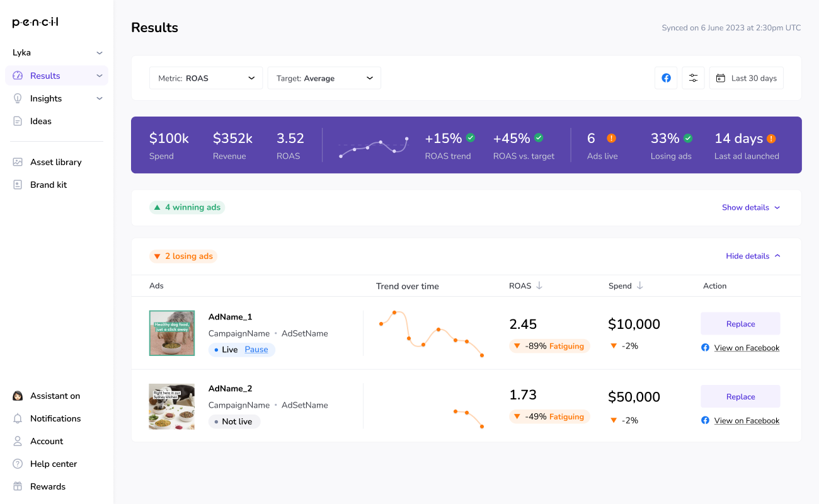This screenshot has width=819, height=504.
Task: Click the calendar icon in date range
Action: 721,78
